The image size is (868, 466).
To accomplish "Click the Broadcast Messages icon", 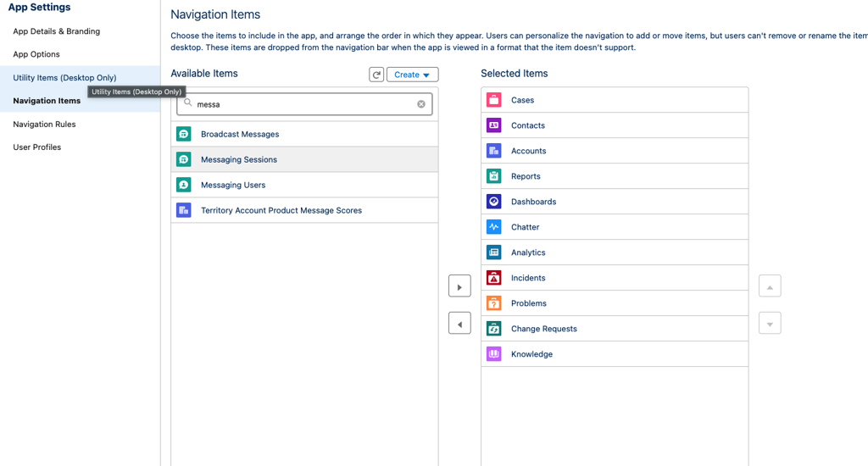I will coord(184,134).
